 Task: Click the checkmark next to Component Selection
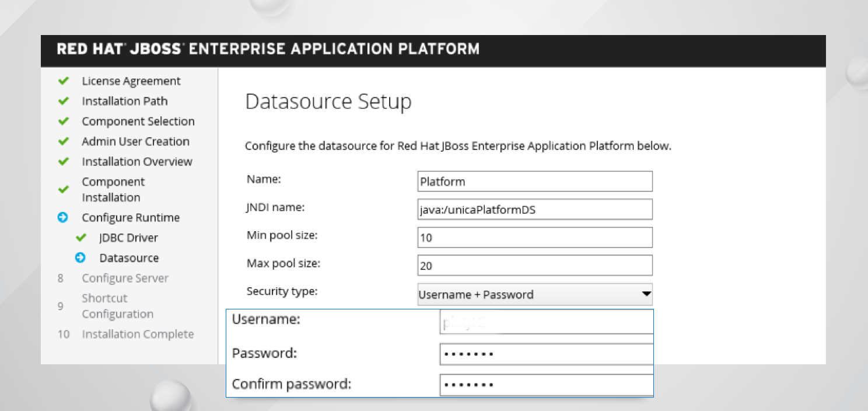(64, 121)
